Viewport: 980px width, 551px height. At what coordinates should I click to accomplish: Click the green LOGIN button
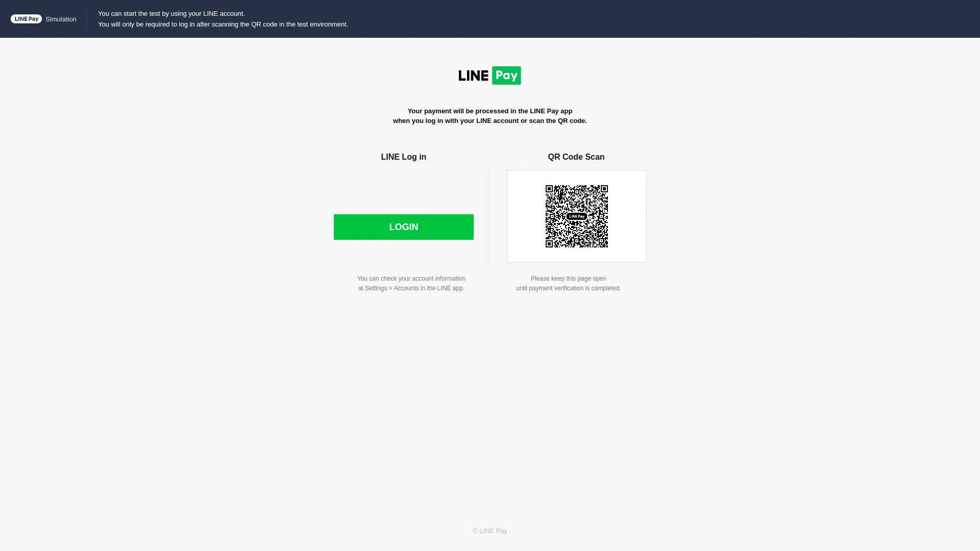tap(403, 227)
